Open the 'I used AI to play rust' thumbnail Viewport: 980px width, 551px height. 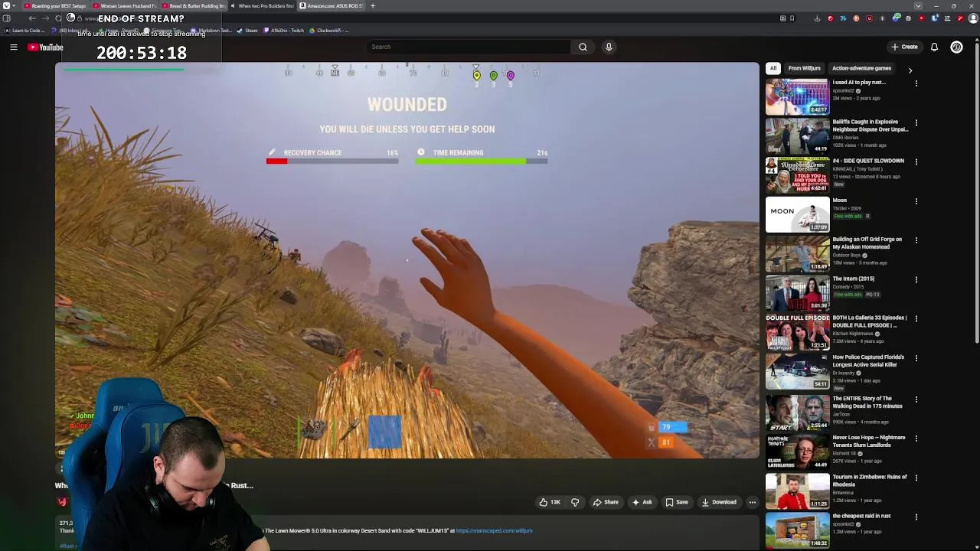point(797,96)
